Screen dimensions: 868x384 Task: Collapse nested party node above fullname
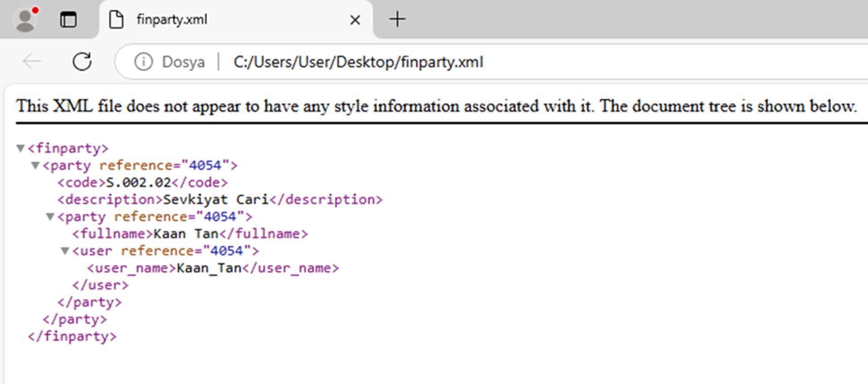50,217
